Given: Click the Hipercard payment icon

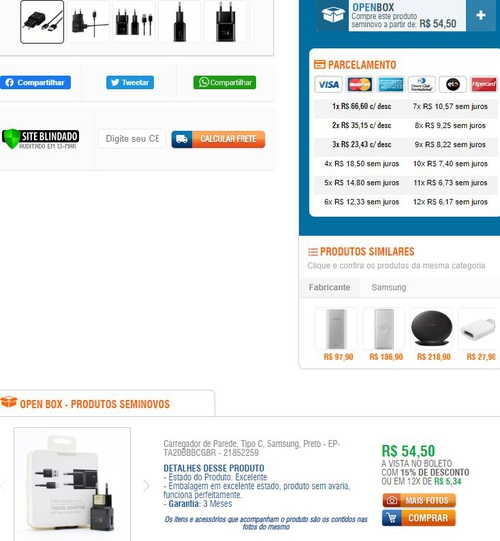Looking at the screenshot, I should [484, 85].
